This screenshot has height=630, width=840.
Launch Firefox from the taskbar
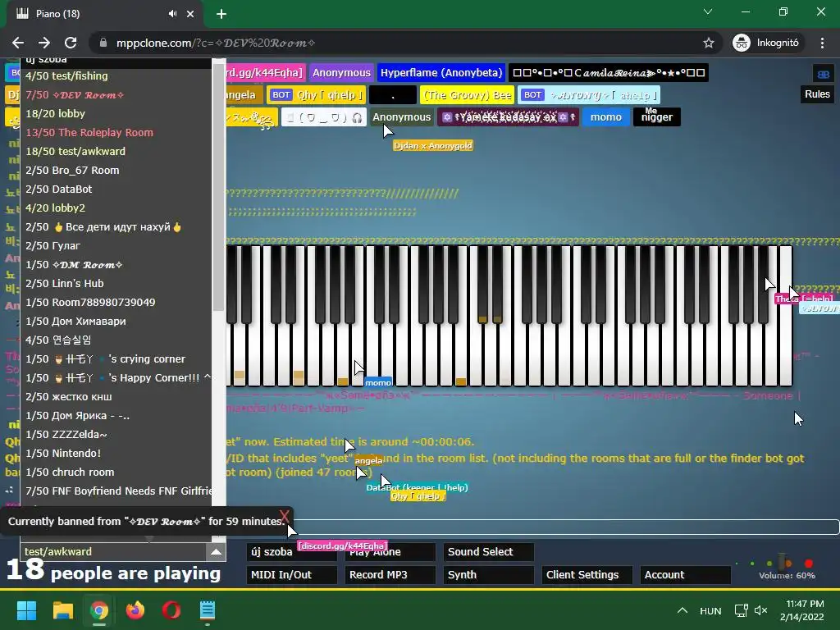(135, 610)
